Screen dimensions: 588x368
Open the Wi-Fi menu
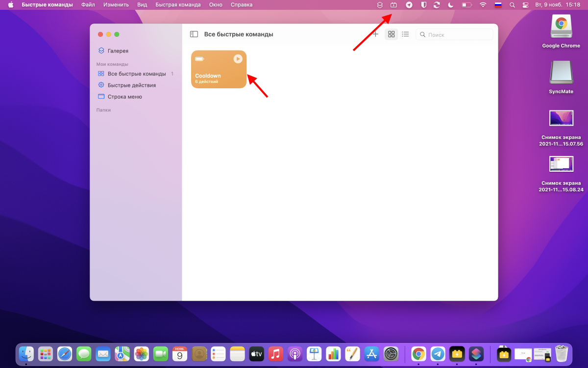[x=483, y=4]
